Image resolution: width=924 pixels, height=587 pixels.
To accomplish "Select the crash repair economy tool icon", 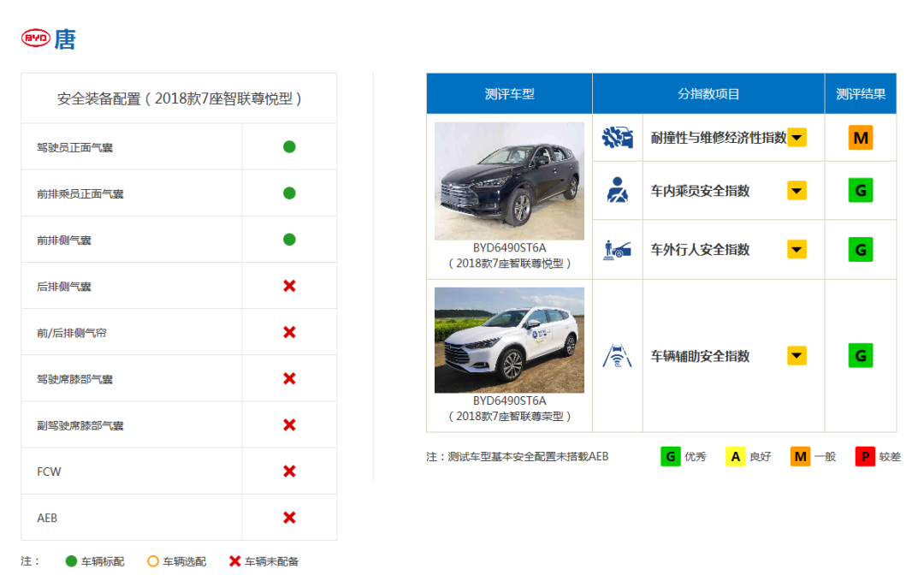I will point(617,137).
